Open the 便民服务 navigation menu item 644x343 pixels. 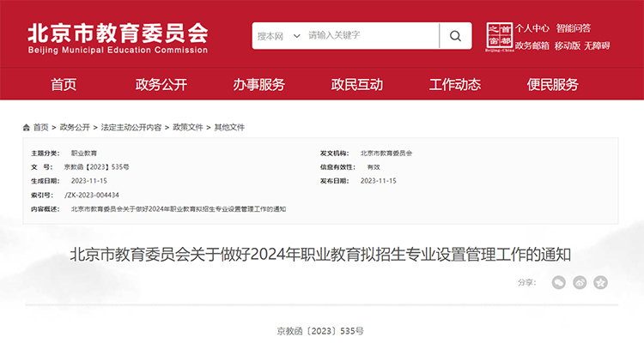point(553,85)
